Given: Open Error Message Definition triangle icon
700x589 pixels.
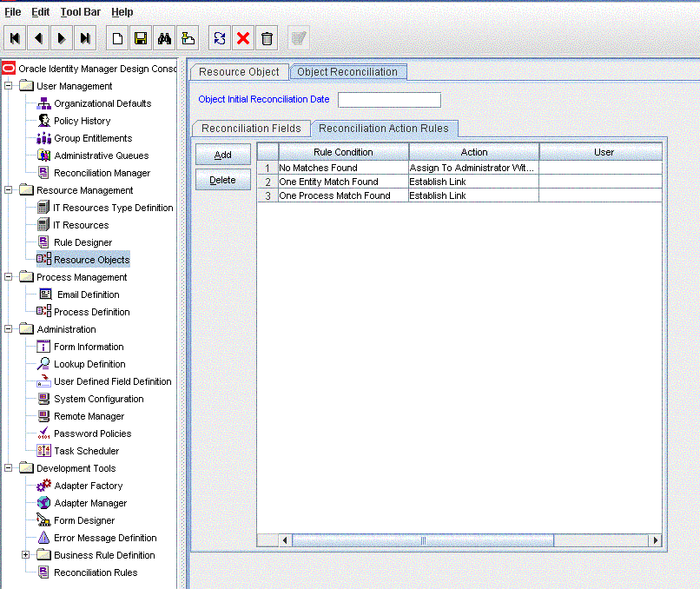Looking at the screenshot, I should point(43,538).
